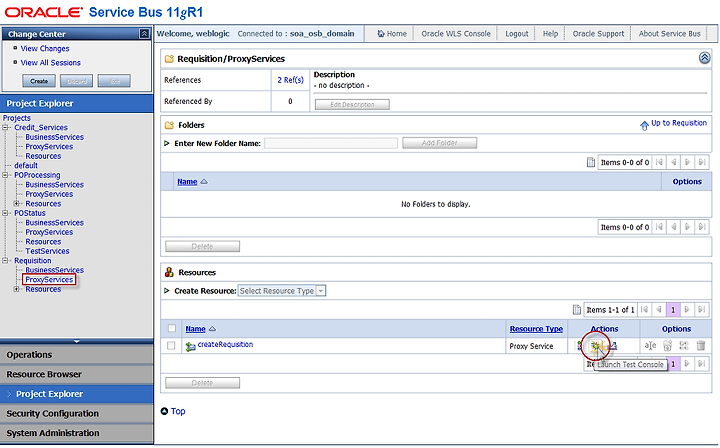Collapse the Change Center panel
This screenshot has width=720, height=448.
(144, 34)
